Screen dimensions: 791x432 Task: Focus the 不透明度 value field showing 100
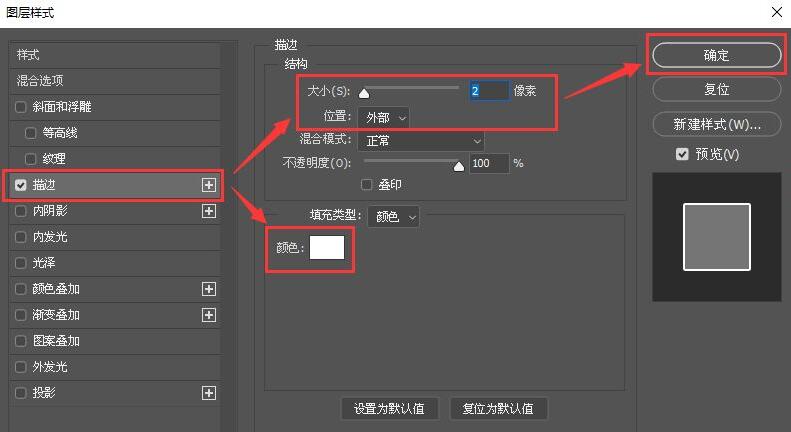tap(489, 163)
